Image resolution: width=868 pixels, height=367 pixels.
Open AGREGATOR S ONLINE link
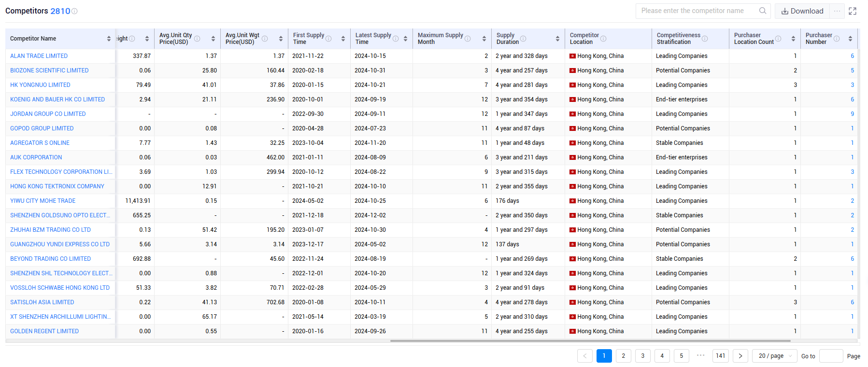click(40, 143)
